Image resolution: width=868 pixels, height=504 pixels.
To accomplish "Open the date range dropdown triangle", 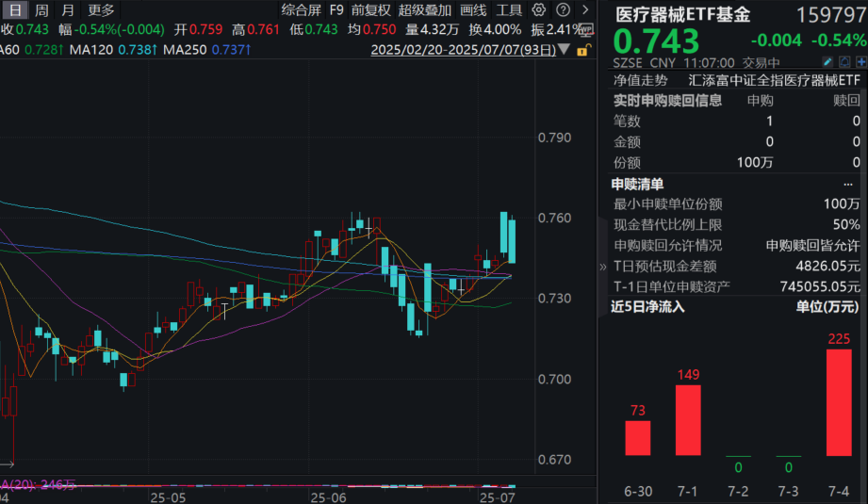I will pyautogui.click(x=565, y=48).
